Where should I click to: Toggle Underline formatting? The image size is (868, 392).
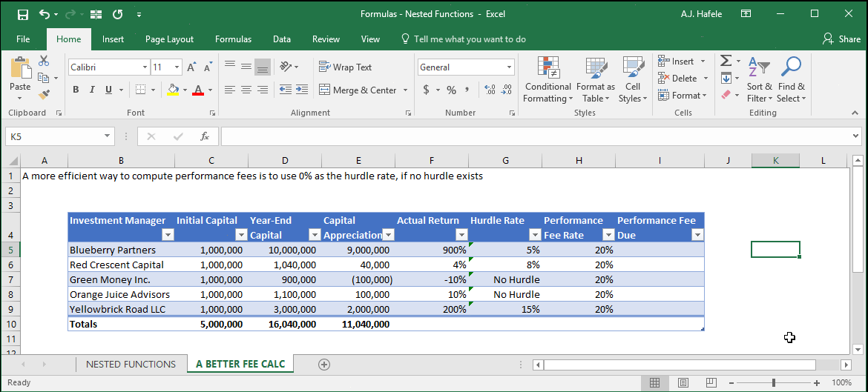108,90
